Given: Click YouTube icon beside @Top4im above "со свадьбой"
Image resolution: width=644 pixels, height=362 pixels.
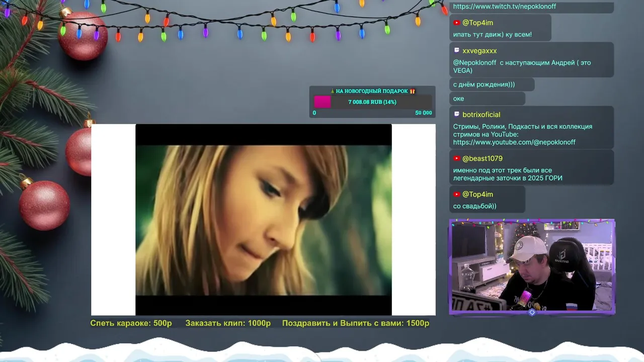Looking at the screenshot, I should pyautogui.click(x=456, y=194).
